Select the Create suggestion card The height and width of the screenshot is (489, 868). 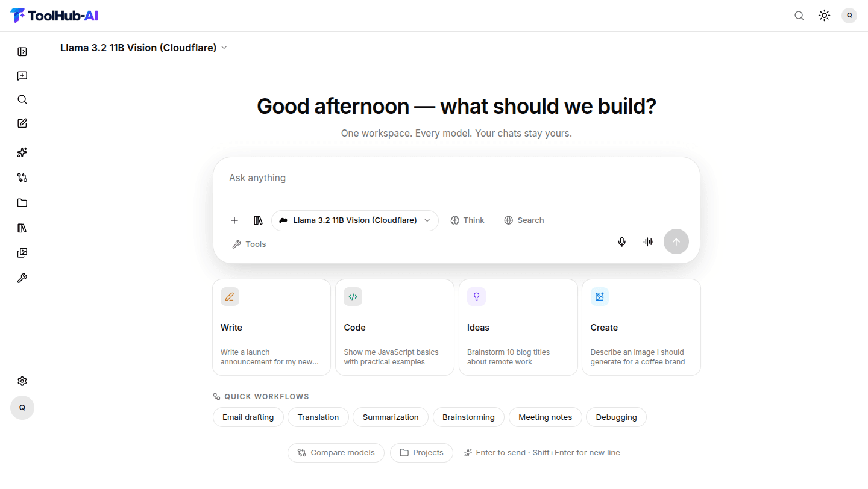(641, 327)
